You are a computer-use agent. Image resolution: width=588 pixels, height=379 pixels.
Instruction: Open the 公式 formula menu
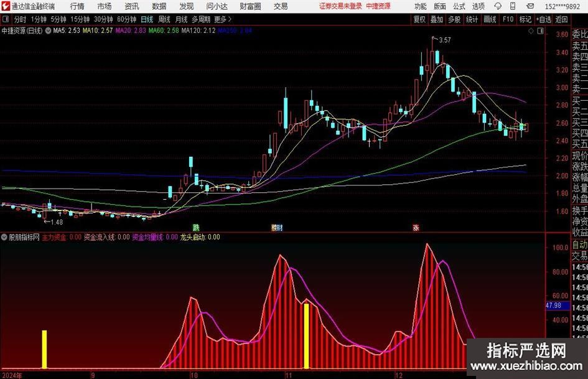point(459,6)
